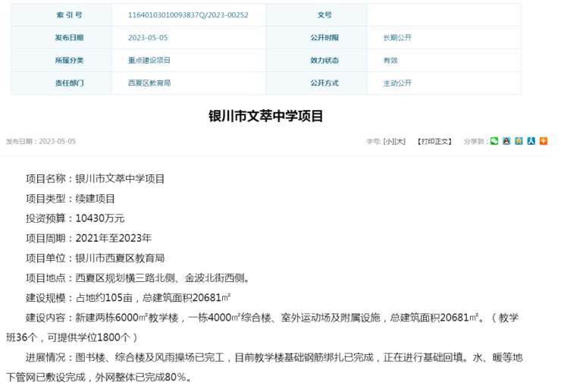Share to Qzone using the star icon
The height and width of the screenshot is (392, 561).
point(519,141)
